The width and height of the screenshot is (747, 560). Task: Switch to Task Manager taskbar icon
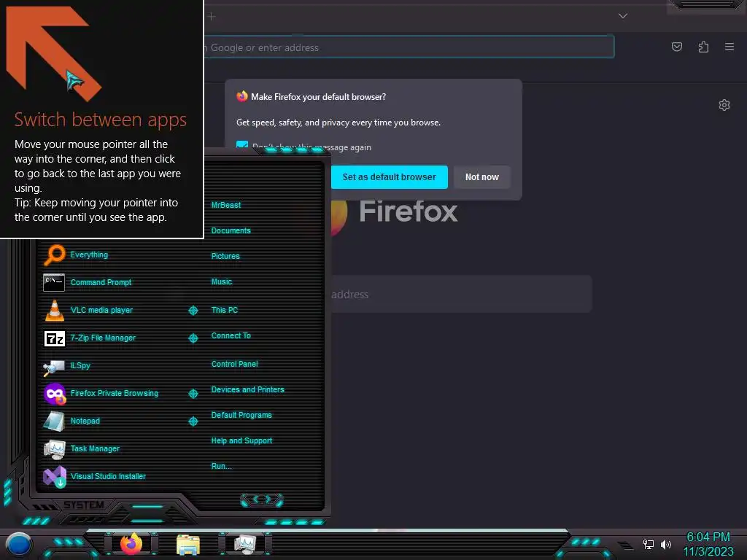click(x=245, y=544)
